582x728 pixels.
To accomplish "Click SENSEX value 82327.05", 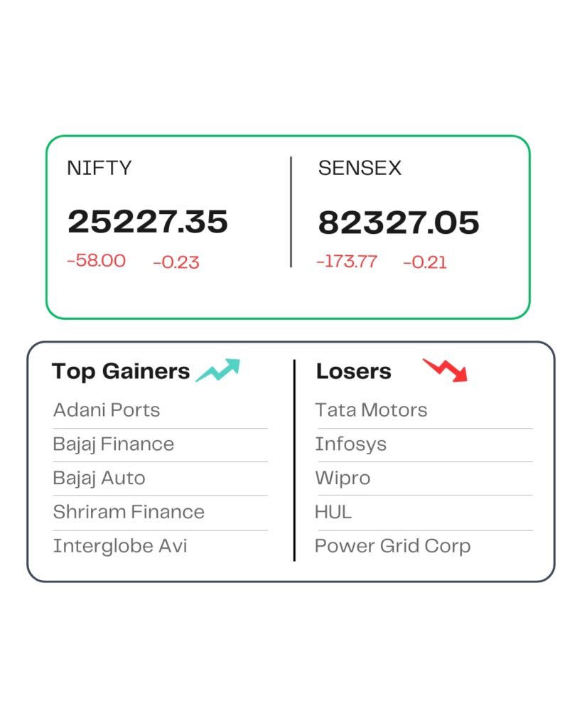I will point(399,223).
